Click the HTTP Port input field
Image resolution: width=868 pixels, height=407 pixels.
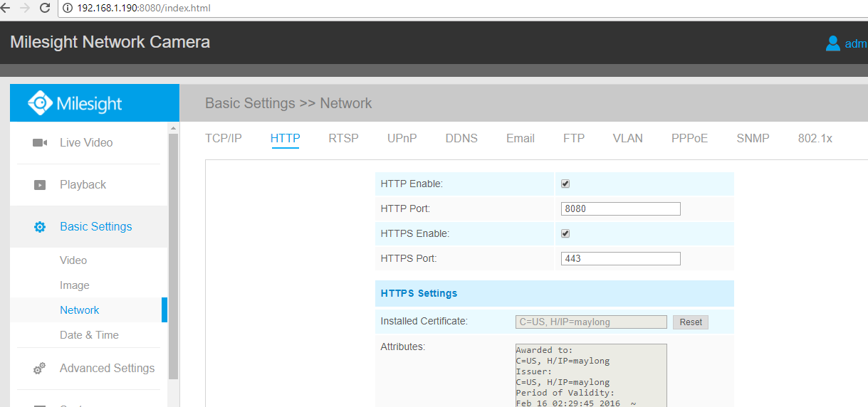point(620,209)
